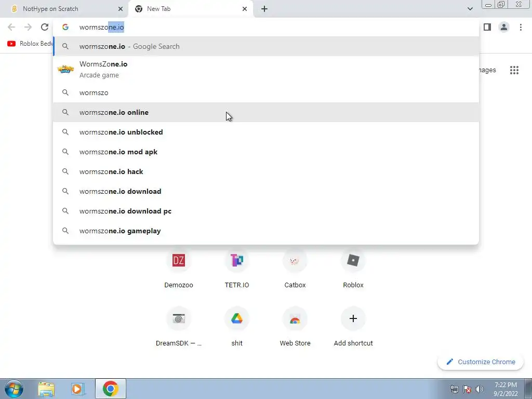Screen dimensions: 532x399
Task: Click the Customize Chrome button
Action: 481,362
